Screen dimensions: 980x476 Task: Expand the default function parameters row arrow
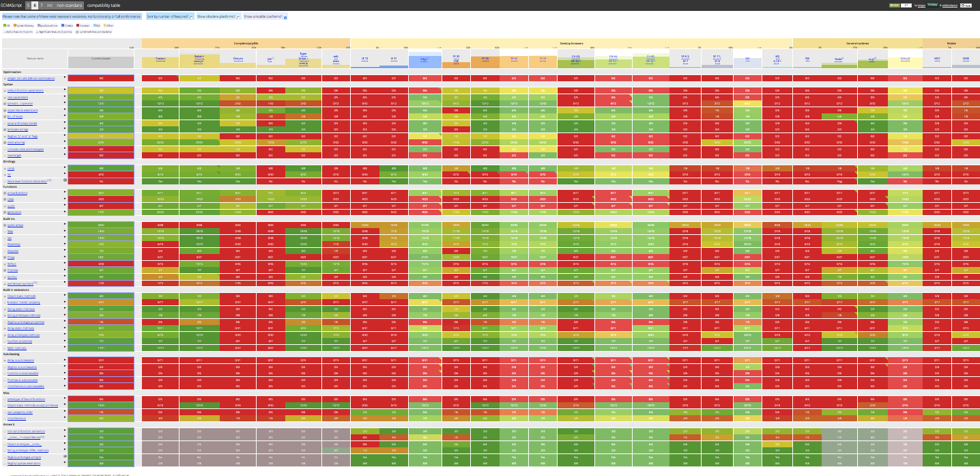[x=65, y=89]
